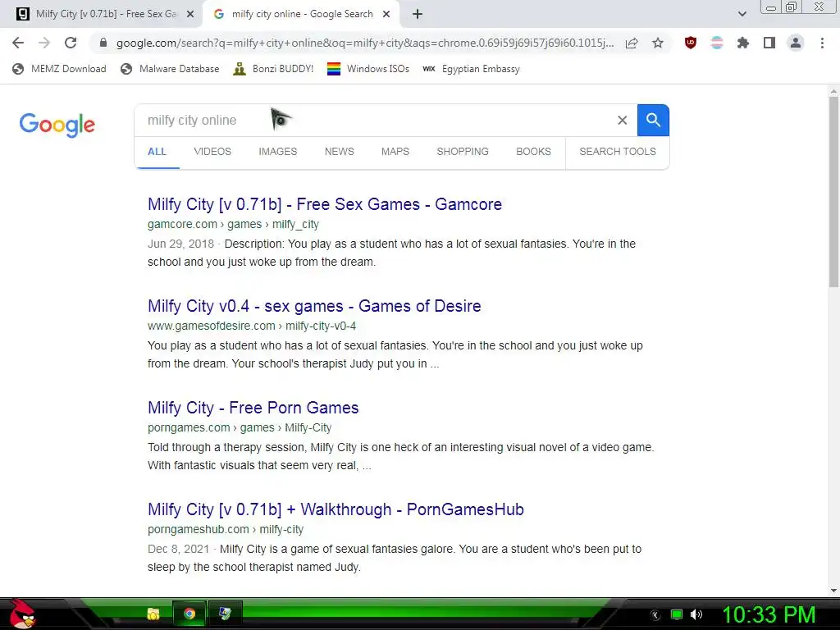Viewport: 840px width, 630px height.
Task: Open the PornGamesHub Walkthrough result title
Action: coord(336,509)
